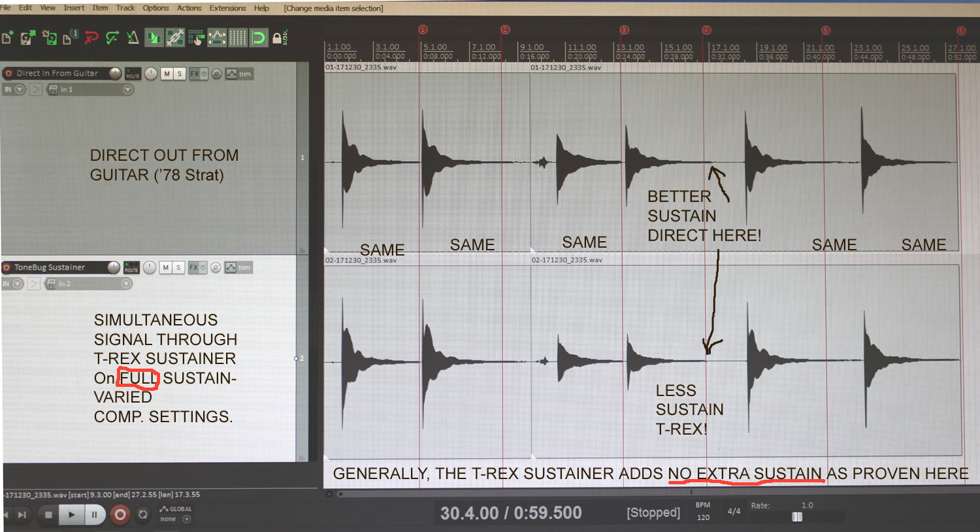The height and width of the screenshot is (532, 980).
Task: Arm record on Direct In From Guitar
Action: coord(8,74)
